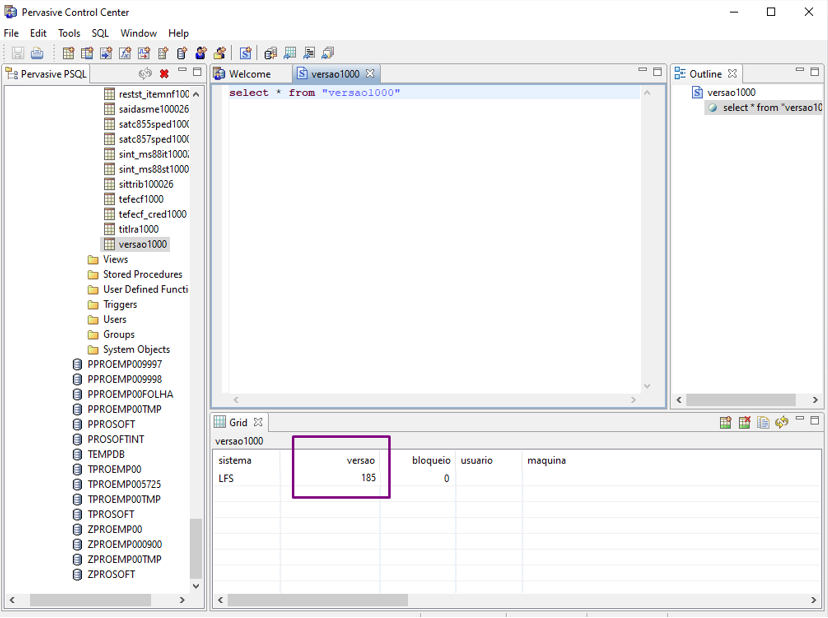The image size is (828, 618).
Task: Maximize the Pervasive PSQL explorer panel
Action: (197, 71)
